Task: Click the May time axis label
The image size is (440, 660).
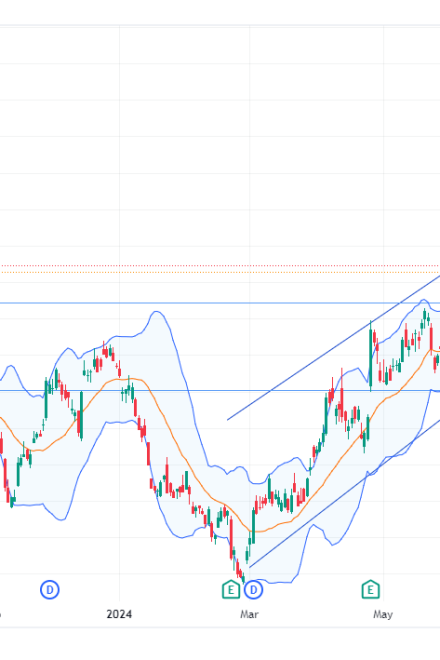Action: pos(383,615)
